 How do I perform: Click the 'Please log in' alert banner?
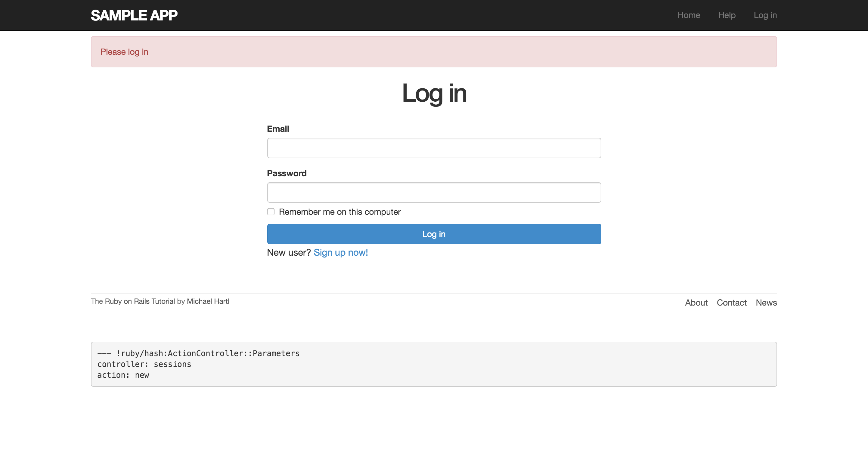point(434,52)
